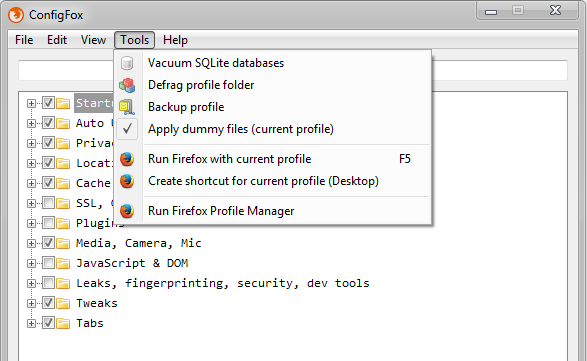
Task: Choose Backup profile from Tools menu
Action: 273,107
